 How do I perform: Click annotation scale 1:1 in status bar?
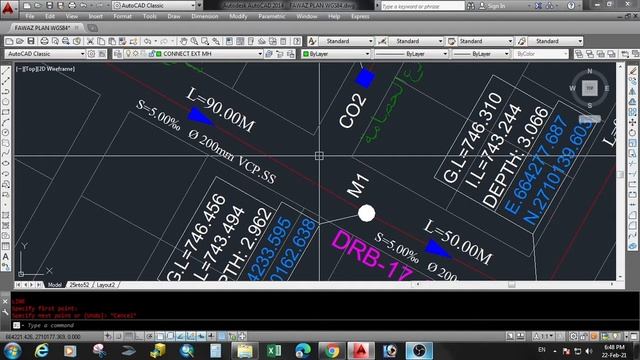pos(543,336)
